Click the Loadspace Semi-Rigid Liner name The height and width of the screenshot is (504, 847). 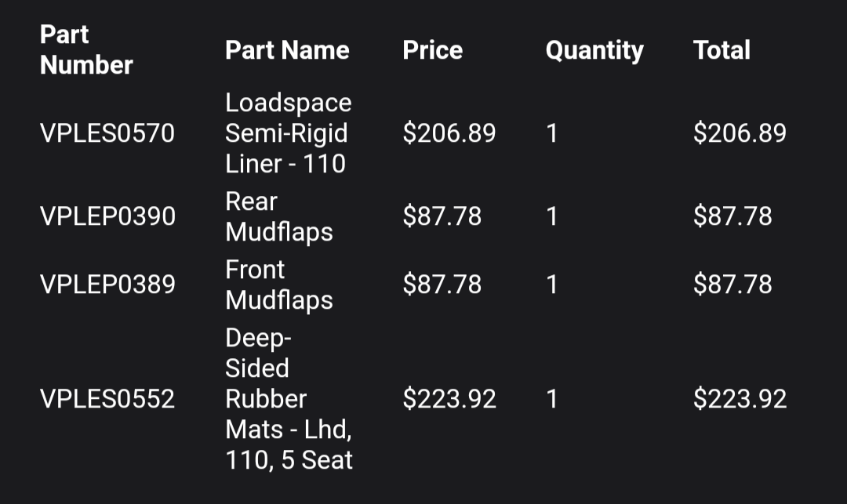(x=288, y=133)
